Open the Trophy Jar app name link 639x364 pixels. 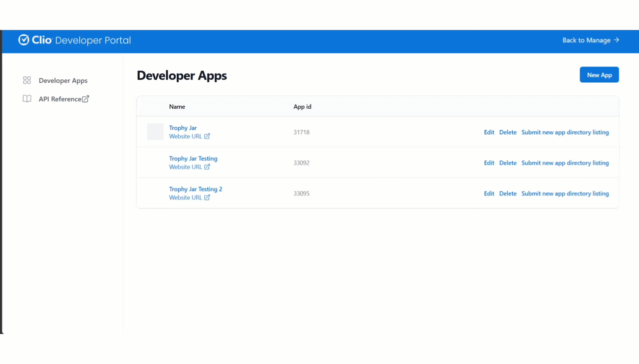183,128
